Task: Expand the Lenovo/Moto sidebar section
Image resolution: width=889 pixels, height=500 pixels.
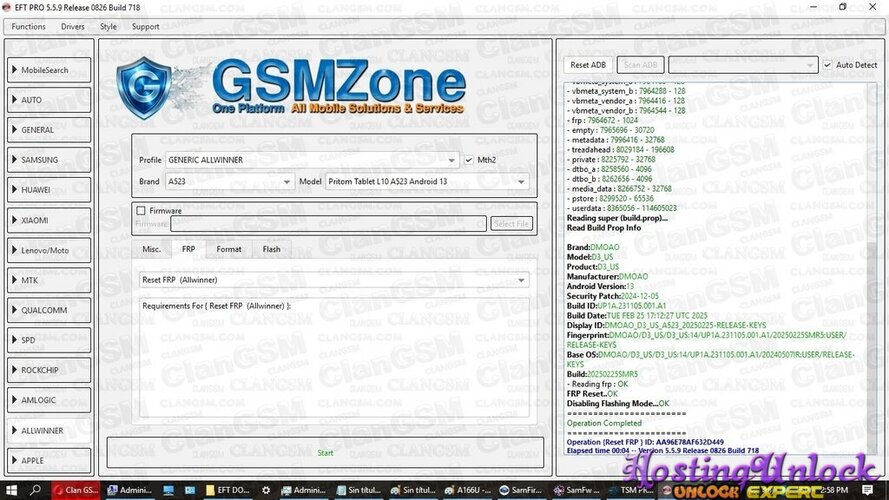Action: (x=49, y=250)
